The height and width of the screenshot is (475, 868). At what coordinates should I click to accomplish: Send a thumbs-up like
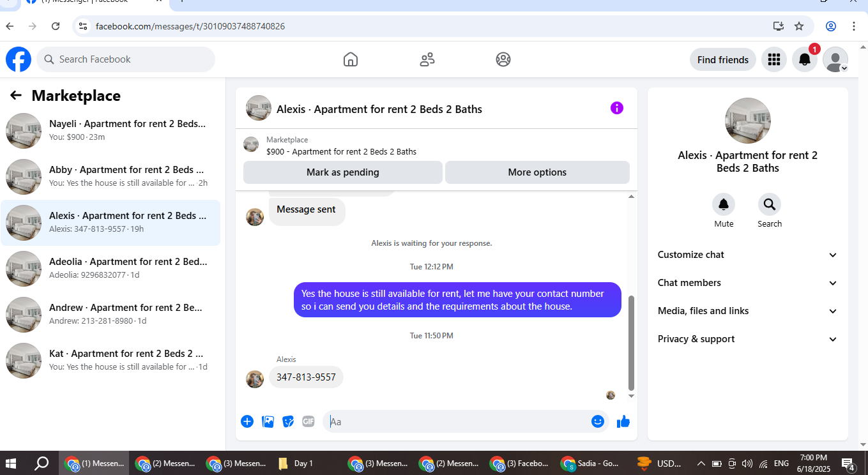pos(623,421)
